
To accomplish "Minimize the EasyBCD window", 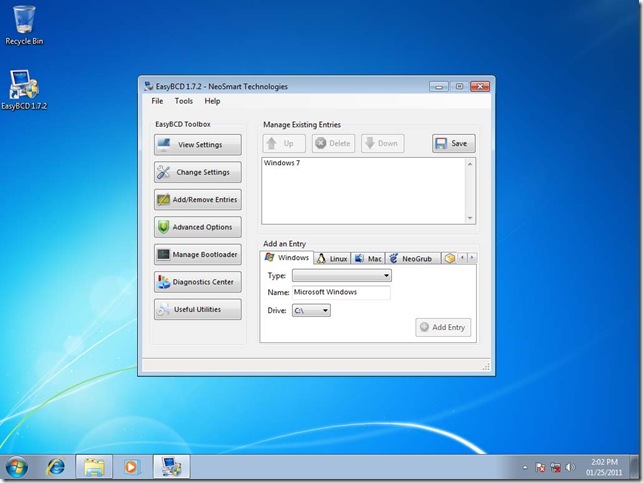I will (x=439, y=87).
